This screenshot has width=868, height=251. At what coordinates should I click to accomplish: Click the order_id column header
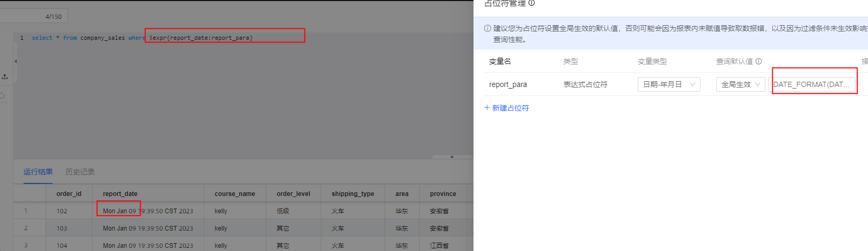click(x=69, y=194)
